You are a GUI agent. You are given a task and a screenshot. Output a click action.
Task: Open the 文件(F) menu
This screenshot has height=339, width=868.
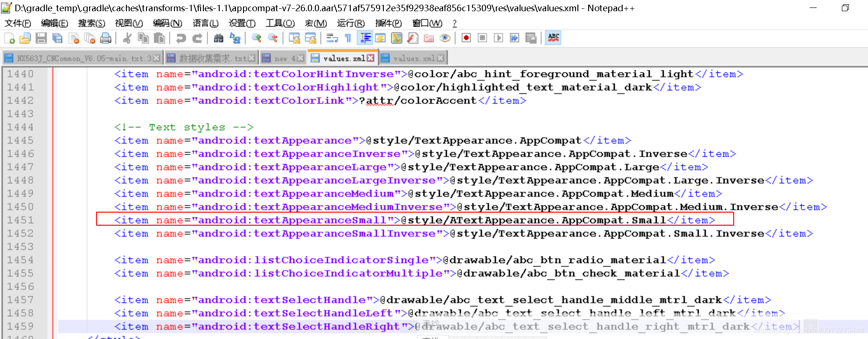tap(18, 23)
